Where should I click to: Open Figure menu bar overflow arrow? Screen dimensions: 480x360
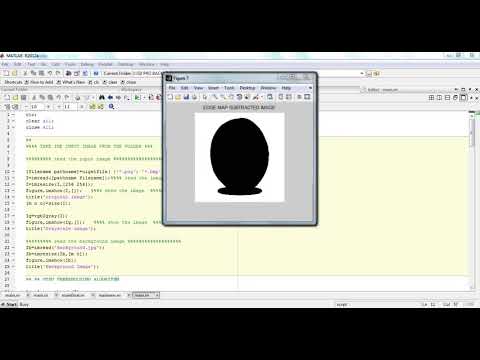coord(310,88)
